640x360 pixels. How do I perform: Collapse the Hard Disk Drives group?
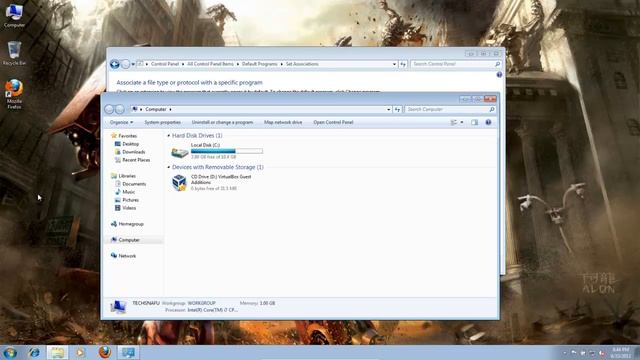coord(169,135)
